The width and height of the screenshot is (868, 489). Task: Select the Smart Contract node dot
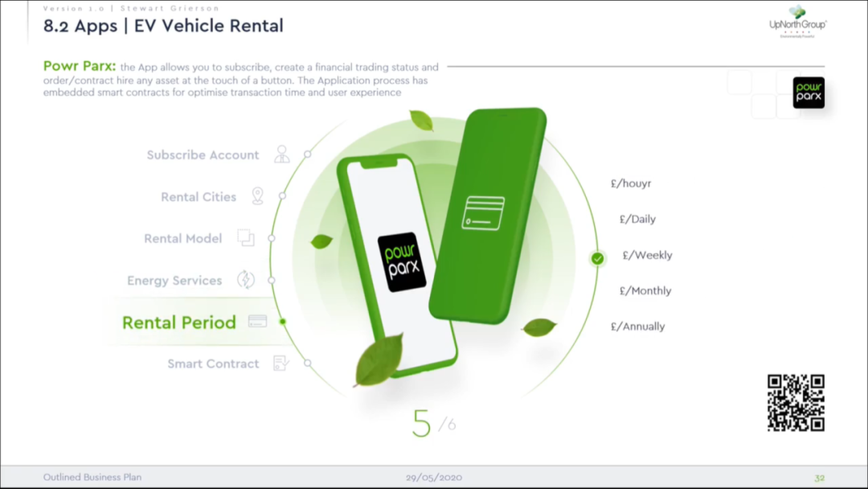307,364
